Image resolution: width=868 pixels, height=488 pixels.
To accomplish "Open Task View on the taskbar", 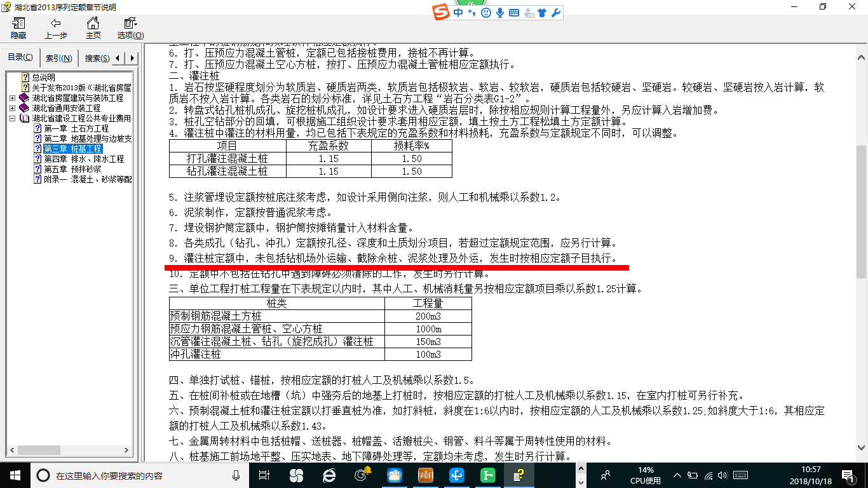I will click(265, 475).
